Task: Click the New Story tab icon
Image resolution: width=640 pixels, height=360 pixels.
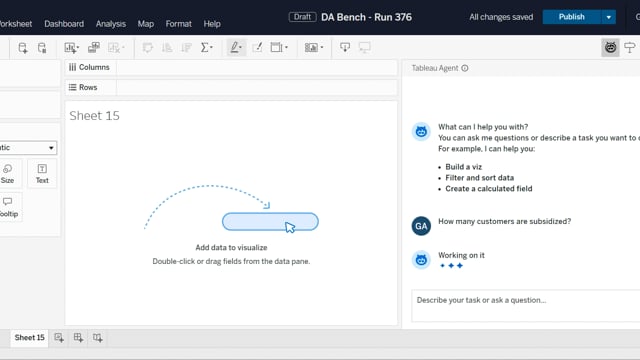Action: click(98, 338)
